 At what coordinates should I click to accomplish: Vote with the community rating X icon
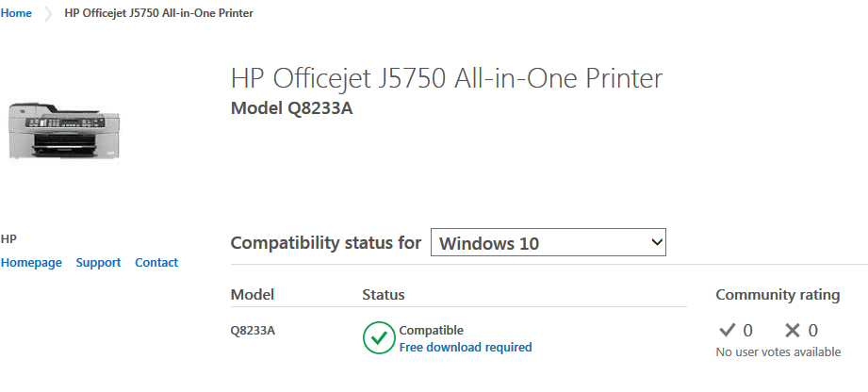click(x=793, y=331)
